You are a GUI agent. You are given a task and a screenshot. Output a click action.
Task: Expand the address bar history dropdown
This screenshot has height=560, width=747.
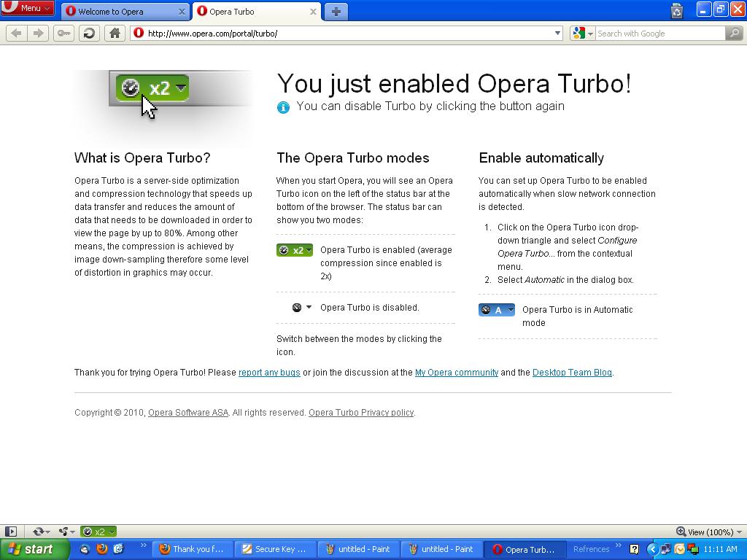557,34
